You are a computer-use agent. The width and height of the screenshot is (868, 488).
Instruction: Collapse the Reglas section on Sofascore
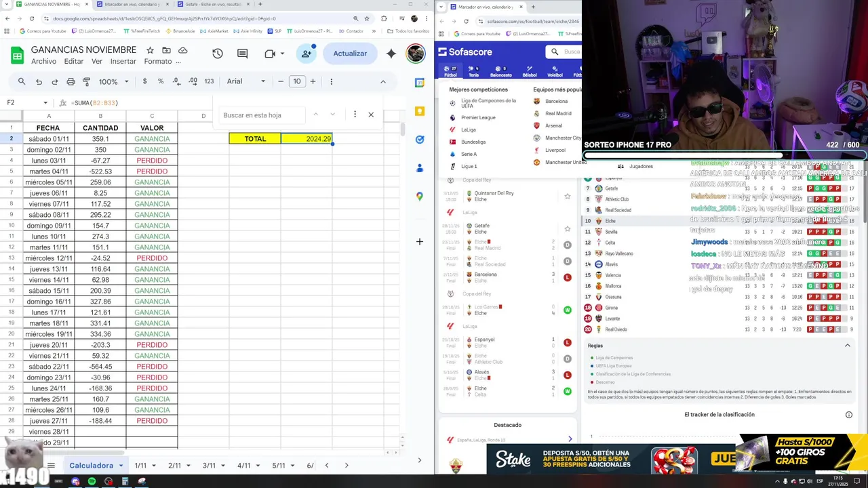[x=847, y=346]
